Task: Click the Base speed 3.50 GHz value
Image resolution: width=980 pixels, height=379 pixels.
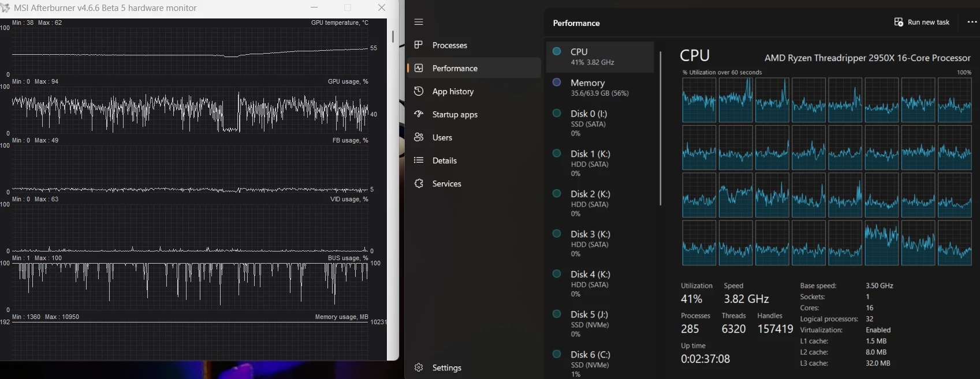Action: 880,286
